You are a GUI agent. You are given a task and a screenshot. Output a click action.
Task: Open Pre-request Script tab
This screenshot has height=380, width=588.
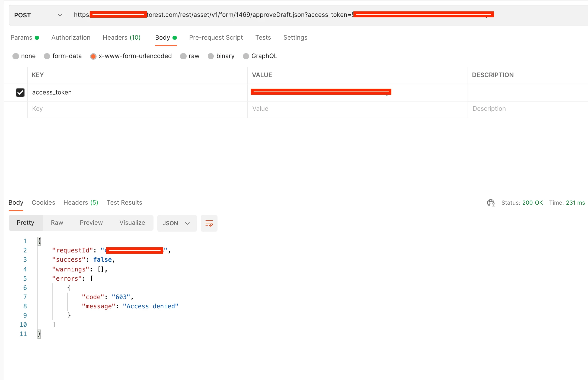point(216,37)
